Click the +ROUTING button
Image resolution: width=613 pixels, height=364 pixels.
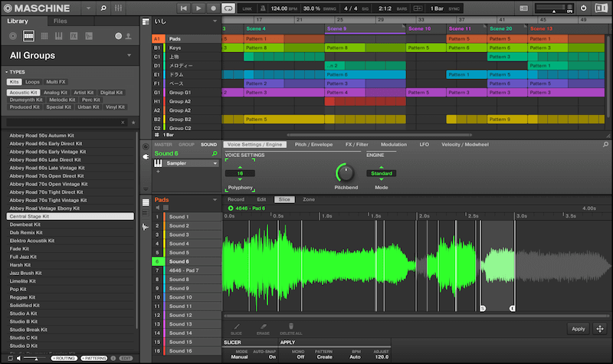pos(64,358)
